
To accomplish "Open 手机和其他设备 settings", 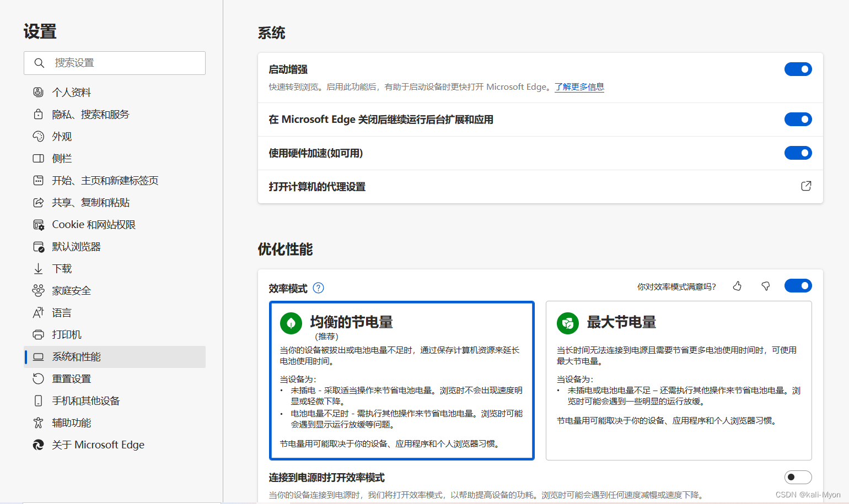I will click(x=115, y=400).
